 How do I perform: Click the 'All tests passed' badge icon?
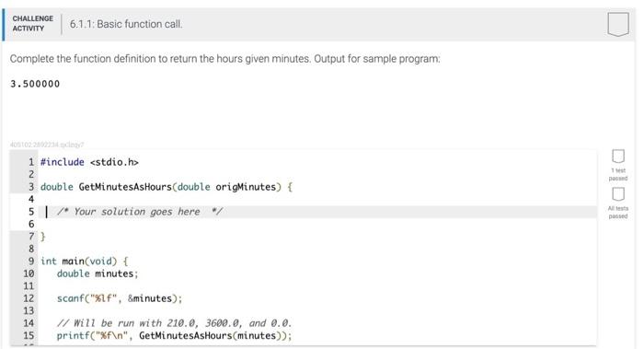(x=618, y=194)
